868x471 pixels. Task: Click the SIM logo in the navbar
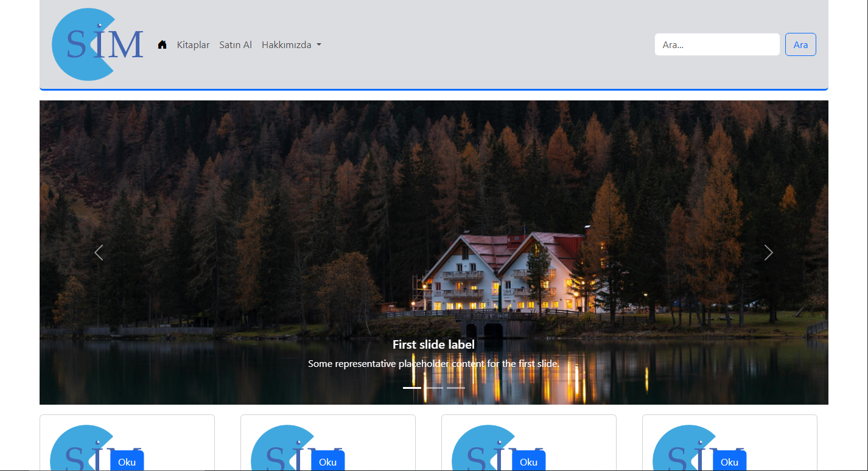(x=97, y=44)
